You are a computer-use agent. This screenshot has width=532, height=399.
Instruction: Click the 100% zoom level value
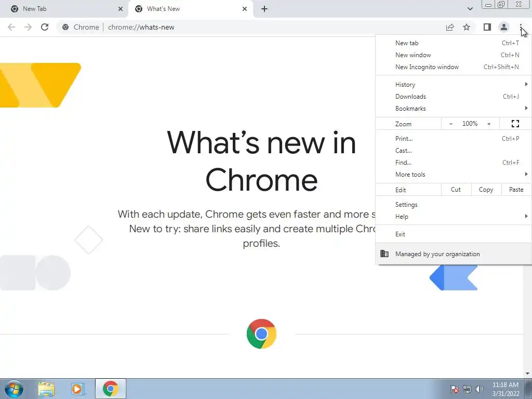tap(470, 124)
